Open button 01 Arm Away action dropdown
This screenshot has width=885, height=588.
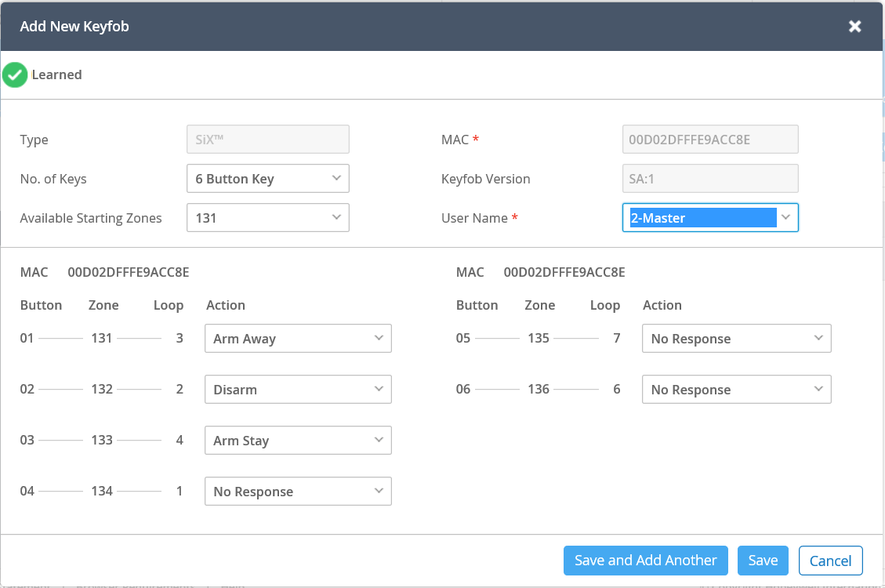click(298, 339)
